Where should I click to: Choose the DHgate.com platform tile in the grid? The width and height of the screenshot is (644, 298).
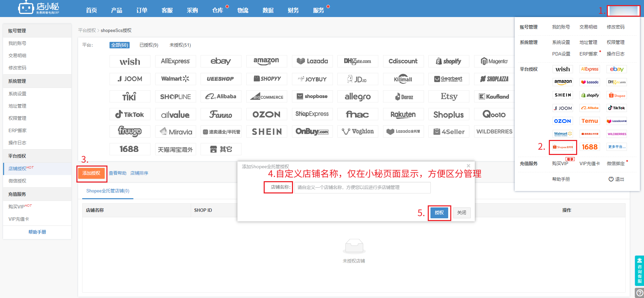point(357,61)
